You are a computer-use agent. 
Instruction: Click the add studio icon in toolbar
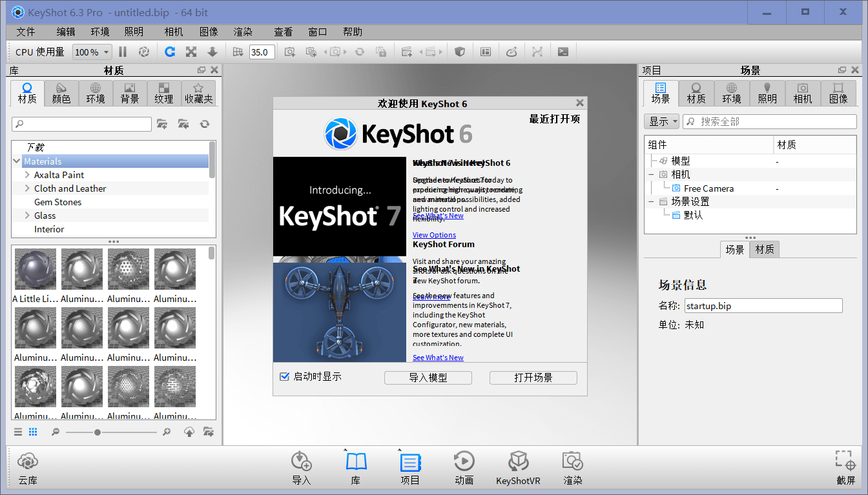click(x=407, y=52)
